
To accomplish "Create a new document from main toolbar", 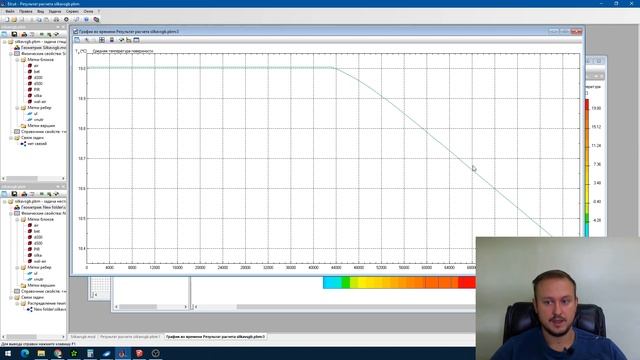I will coord(7,19).
